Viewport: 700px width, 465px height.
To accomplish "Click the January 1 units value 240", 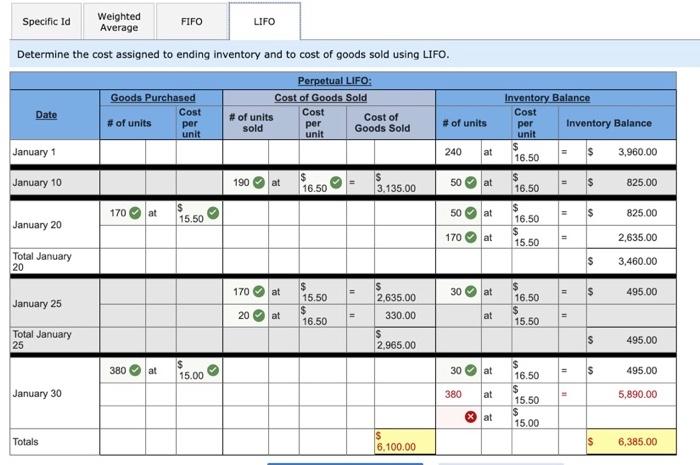I will pos(453,152).
